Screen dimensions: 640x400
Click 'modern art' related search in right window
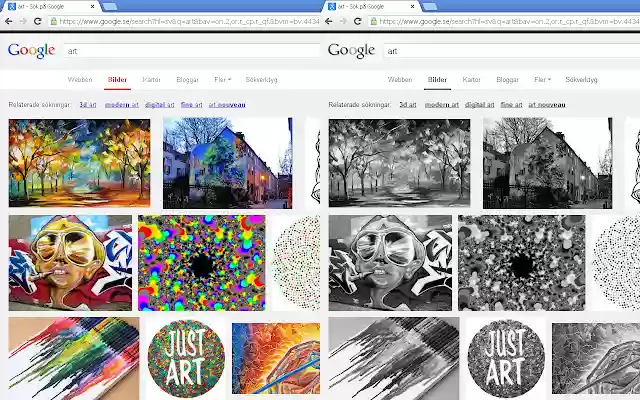442,105
